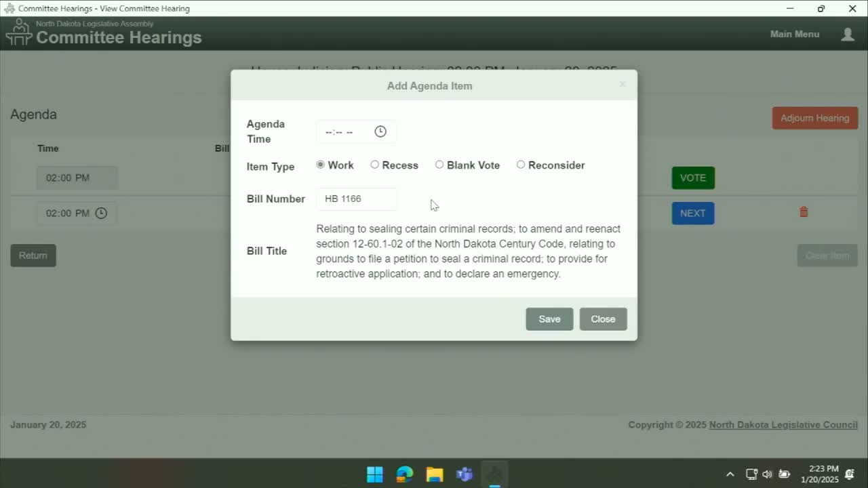Click the "Bill Title" label
This screenshot has width=868, height=488.
(x=267, y=251)
